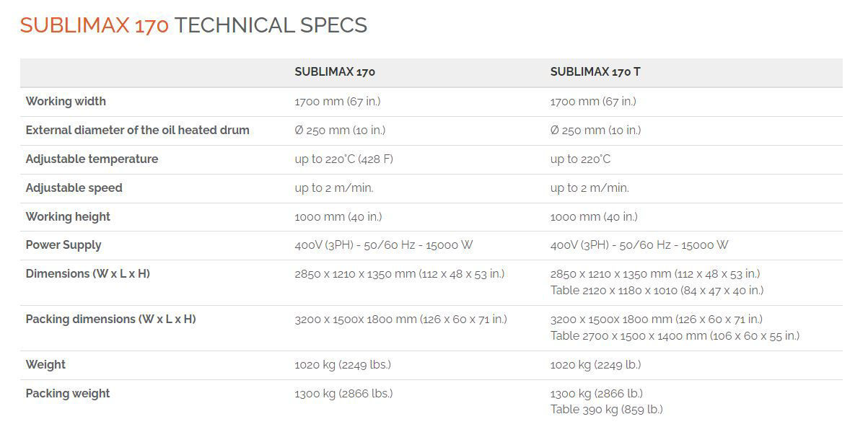Viewport: 868px width, 445px height.
Task: Click the Working height row label
Action: coord(68,217)
